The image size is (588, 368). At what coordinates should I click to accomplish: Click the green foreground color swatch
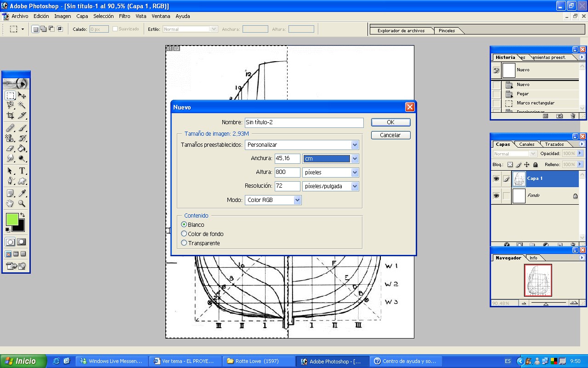(x=12, y=219)
